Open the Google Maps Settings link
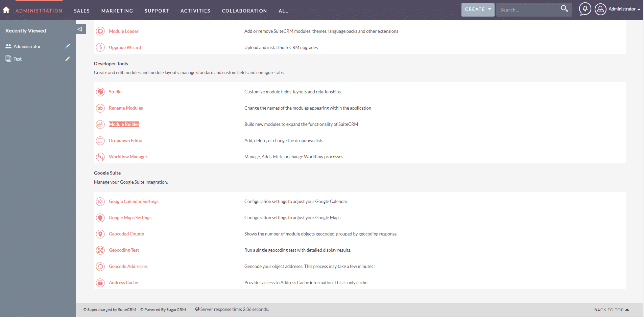 coord(130,218)
